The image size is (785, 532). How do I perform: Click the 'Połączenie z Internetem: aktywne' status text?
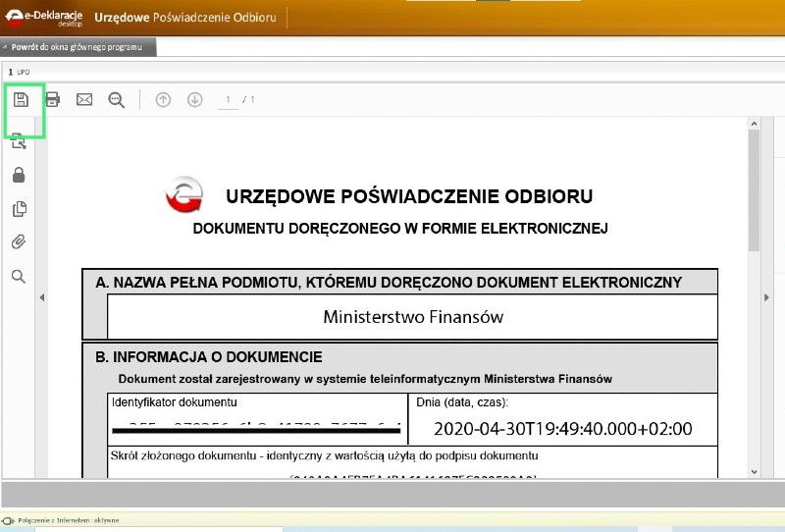(x=69, y=520)
